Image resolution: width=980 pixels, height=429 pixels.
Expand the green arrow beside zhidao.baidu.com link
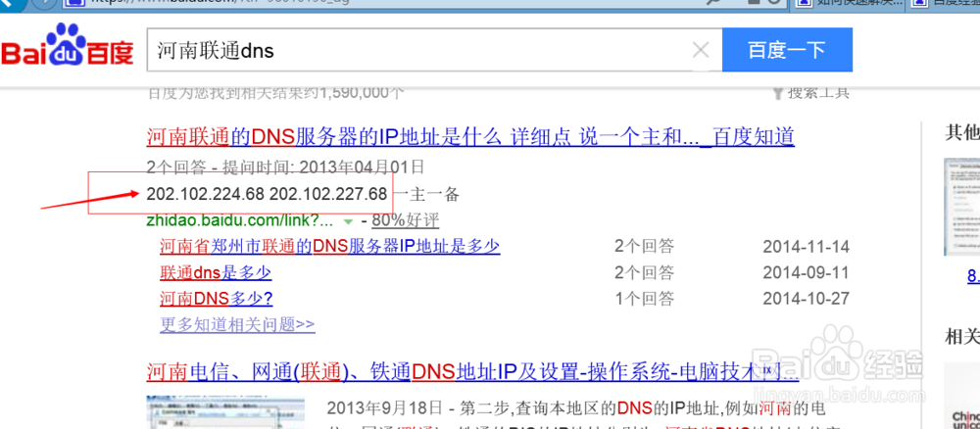coord(348,221)
